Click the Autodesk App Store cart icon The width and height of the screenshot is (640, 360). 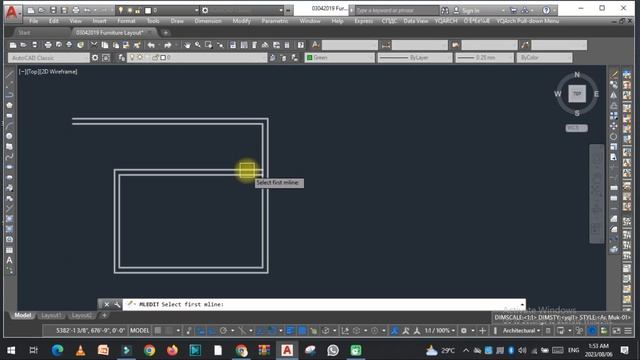pos(514,10)
